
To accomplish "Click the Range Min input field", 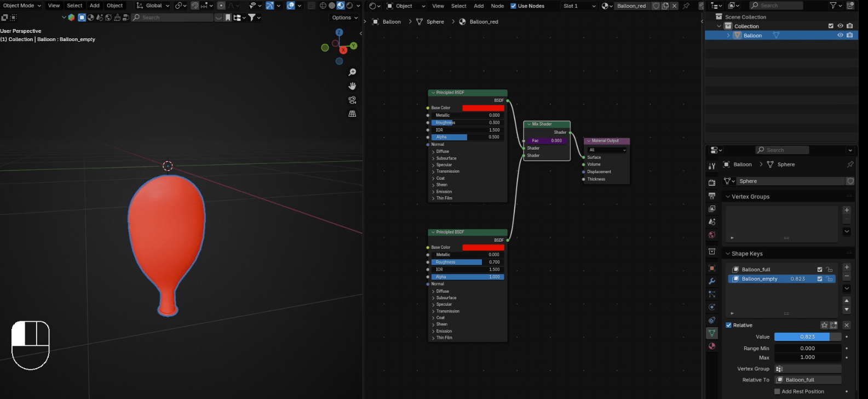I will [x=807, y=348].
